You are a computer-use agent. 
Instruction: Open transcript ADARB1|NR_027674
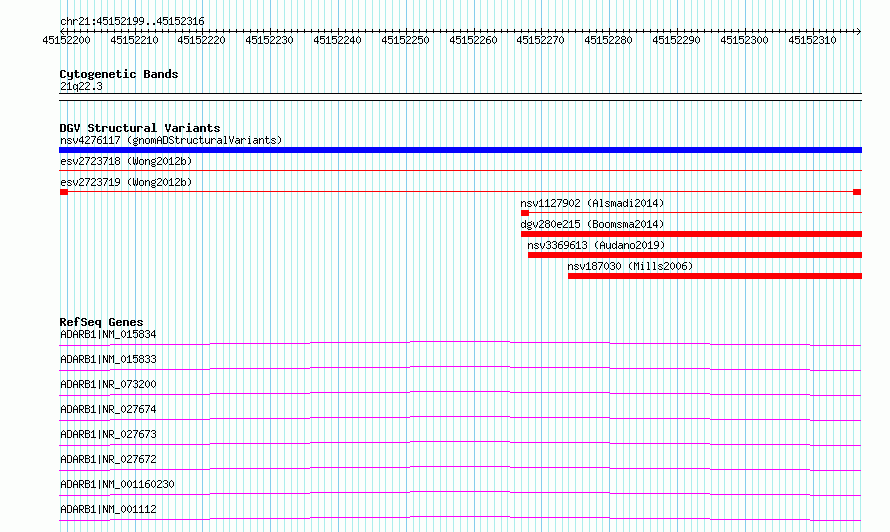point(108,409)
